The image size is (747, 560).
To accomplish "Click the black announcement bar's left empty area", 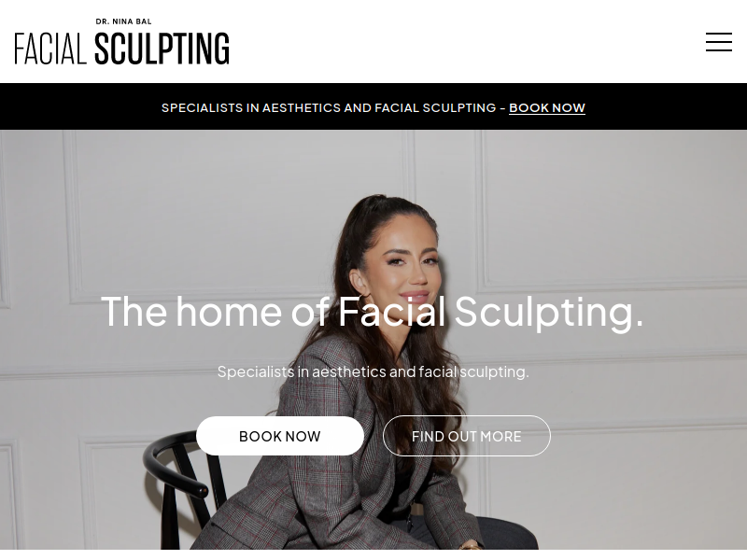I will click(x=78, y=106).
